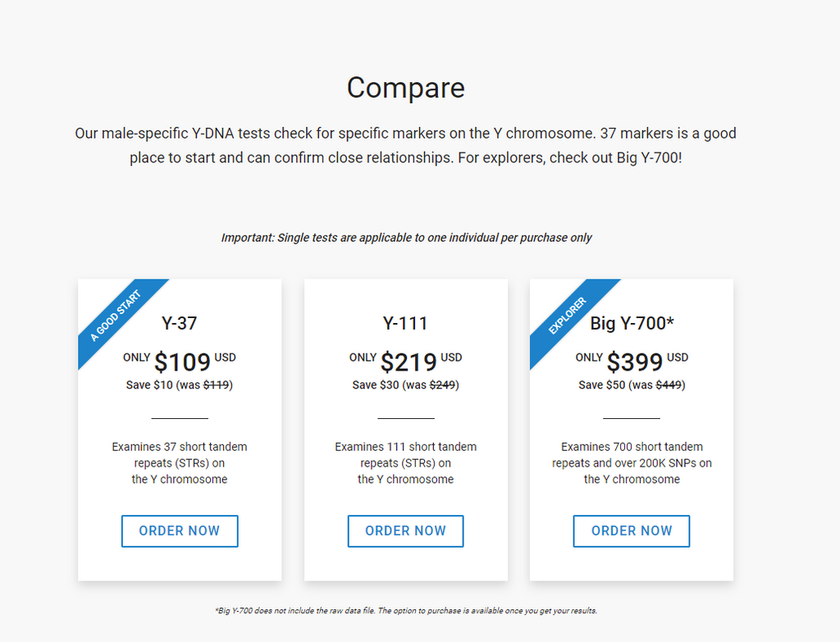
Task: Click ORDER NOW for Big Y-700
Action: pyautogui.click(x=632, y=530)
